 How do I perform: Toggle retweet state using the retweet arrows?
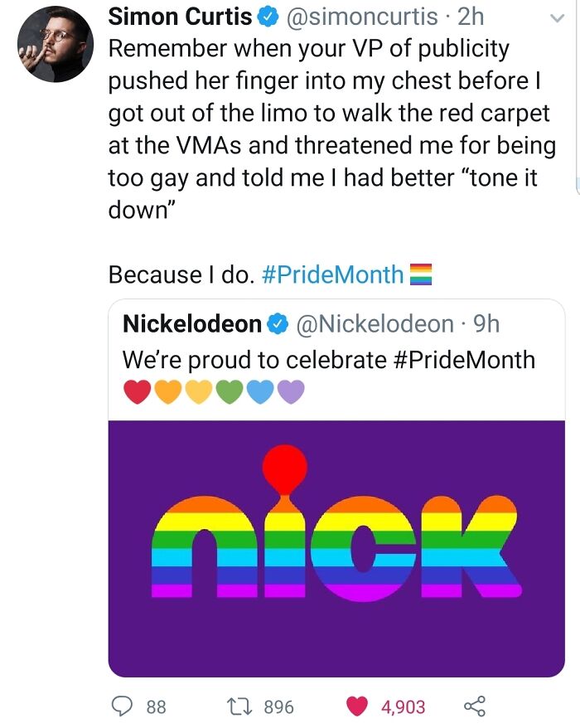coord(238,706)
